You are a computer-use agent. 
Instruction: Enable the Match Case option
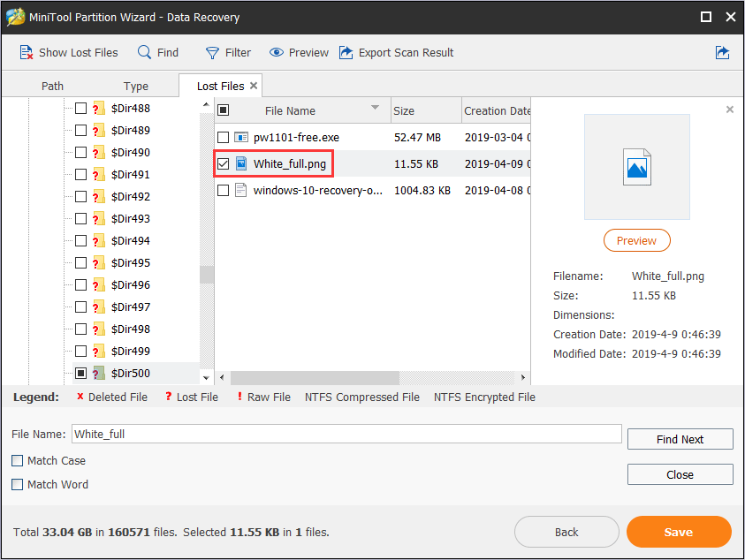[x=17, y=460]
